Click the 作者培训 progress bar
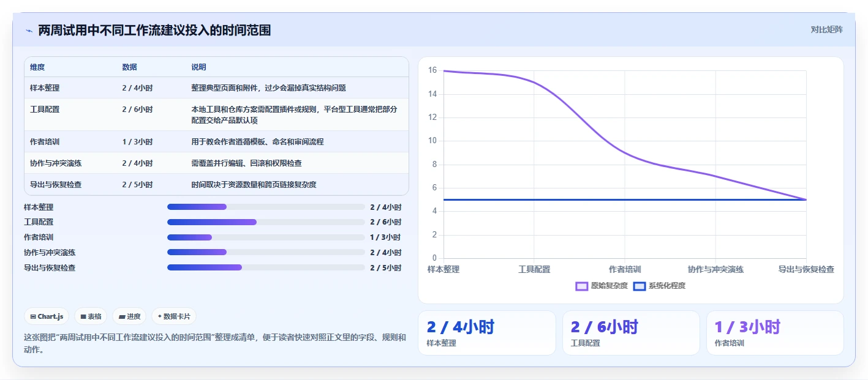The image size is (868, 380). pyautogui.click(x=266, y=237)
